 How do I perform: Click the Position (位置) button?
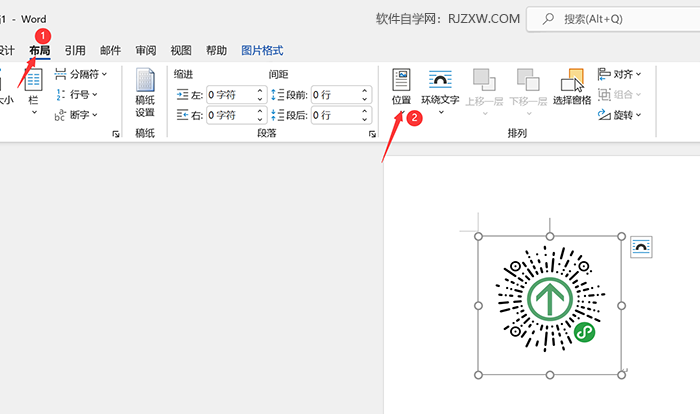click(401, 92)
